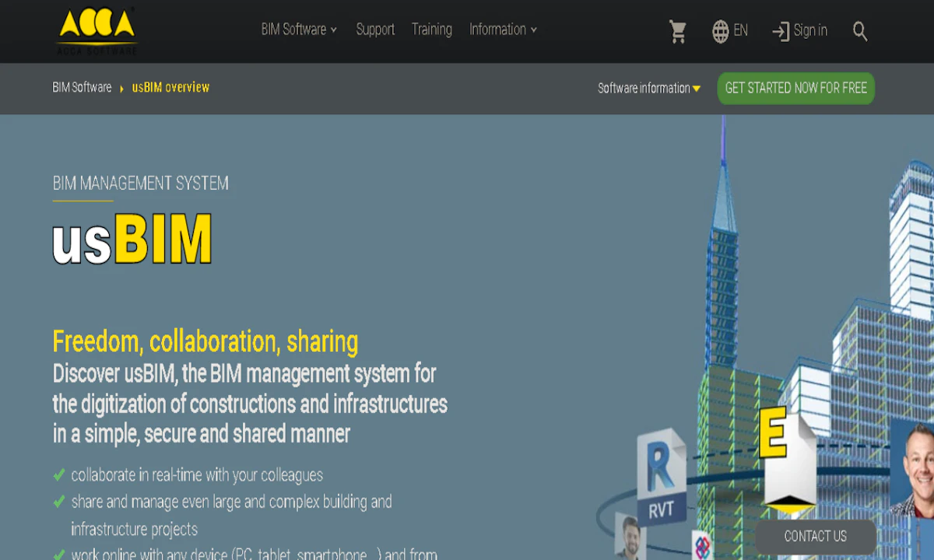The image size is (934, 560).
Task: Open the Support menu item
Action: (375, 30)
